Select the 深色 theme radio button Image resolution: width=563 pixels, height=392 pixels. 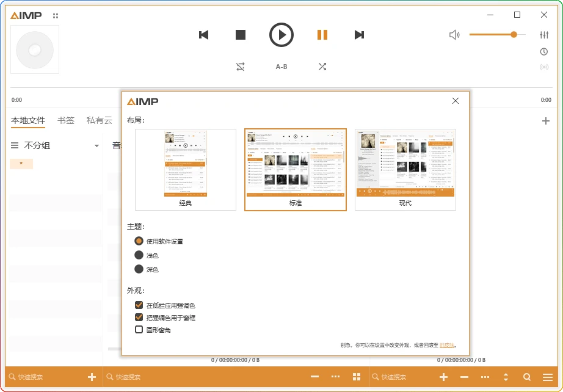pos(139,269)
